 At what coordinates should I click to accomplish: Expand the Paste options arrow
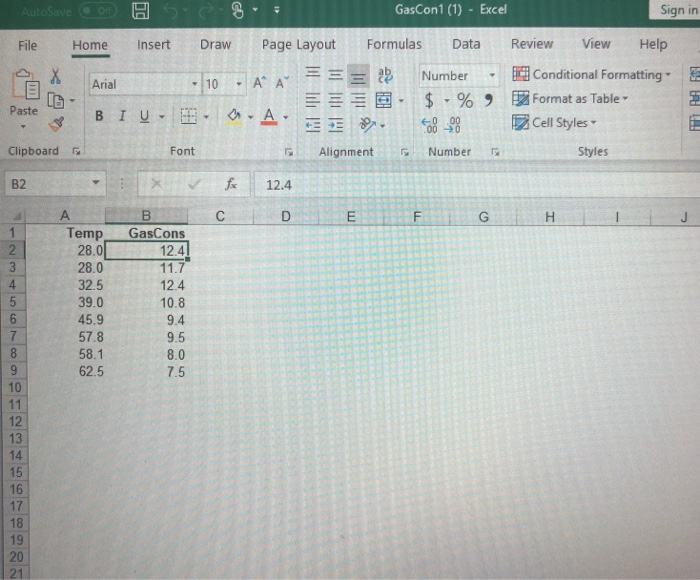pyautogui.click(x=23, y=127)
